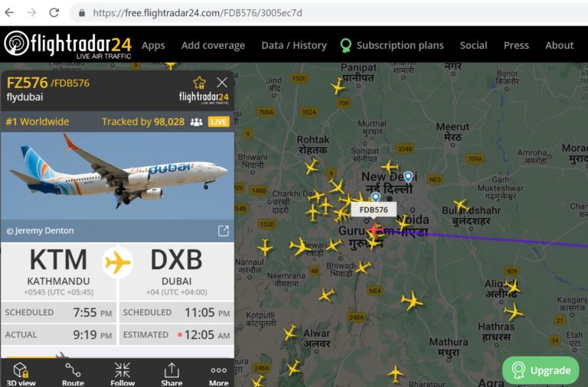This screenshot has height=387, width=588.
Task: Open Subscription plans
Action: (x=392, y=45)
